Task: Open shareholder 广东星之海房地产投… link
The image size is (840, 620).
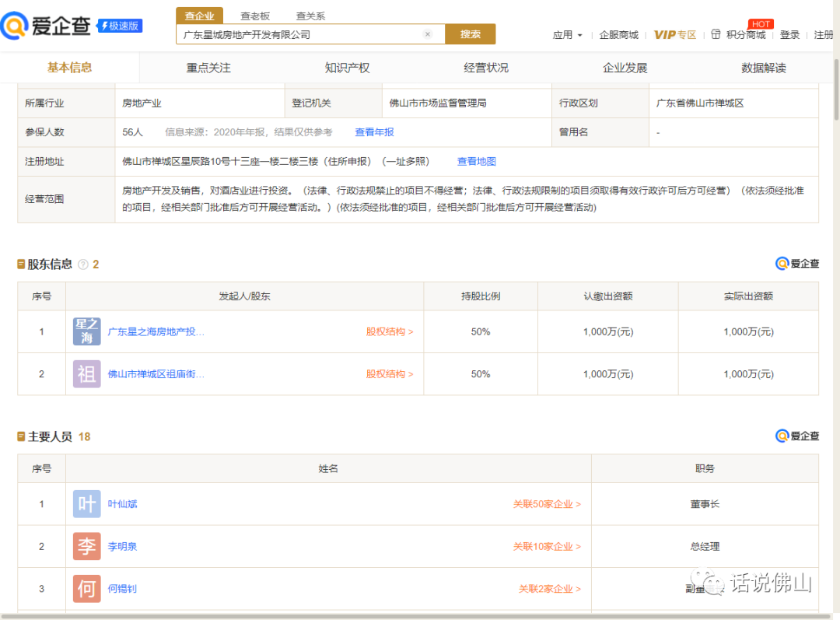Action: [x=156, y=331]
